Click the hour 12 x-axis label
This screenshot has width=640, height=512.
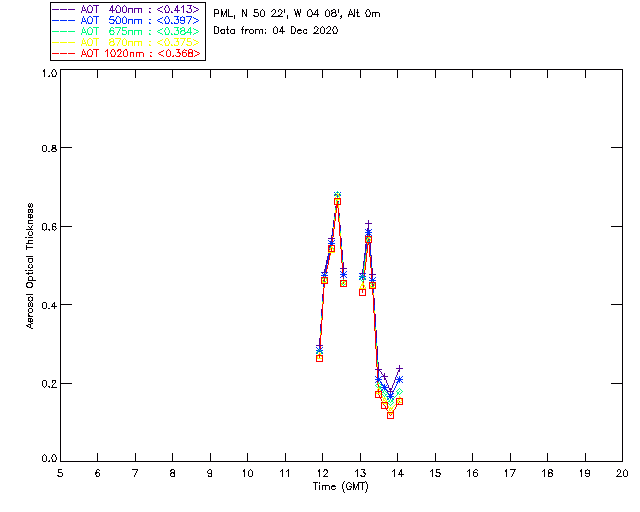pos(322,473)
